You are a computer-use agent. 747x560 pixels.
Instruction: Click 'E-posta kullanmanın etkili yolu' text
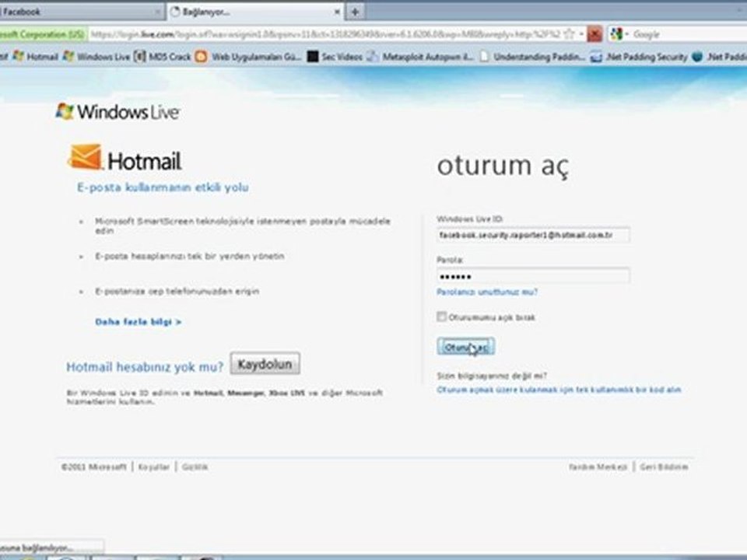pyautogui.click(x=163, y=187)
